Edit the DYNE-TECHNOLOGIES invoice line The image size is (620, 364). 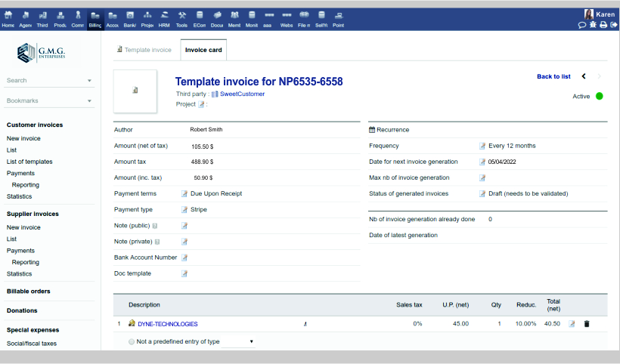tap(572, 324)
